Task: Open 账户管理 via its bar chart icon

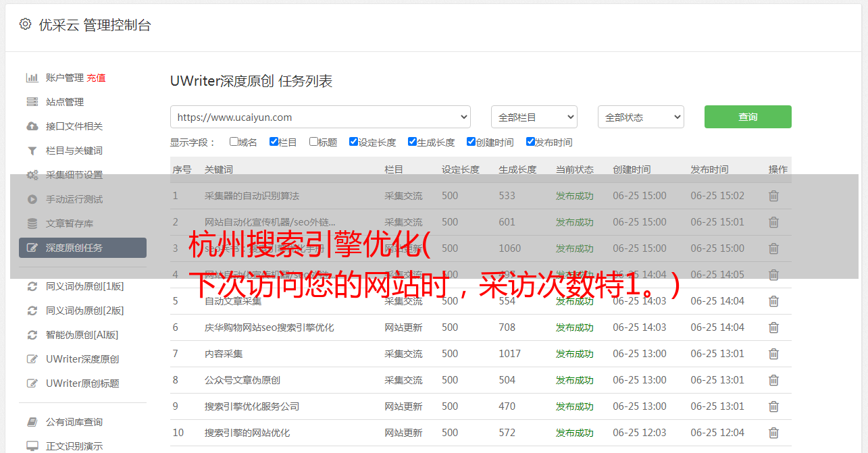Action: pyautogui.click(x=32, y=78)
